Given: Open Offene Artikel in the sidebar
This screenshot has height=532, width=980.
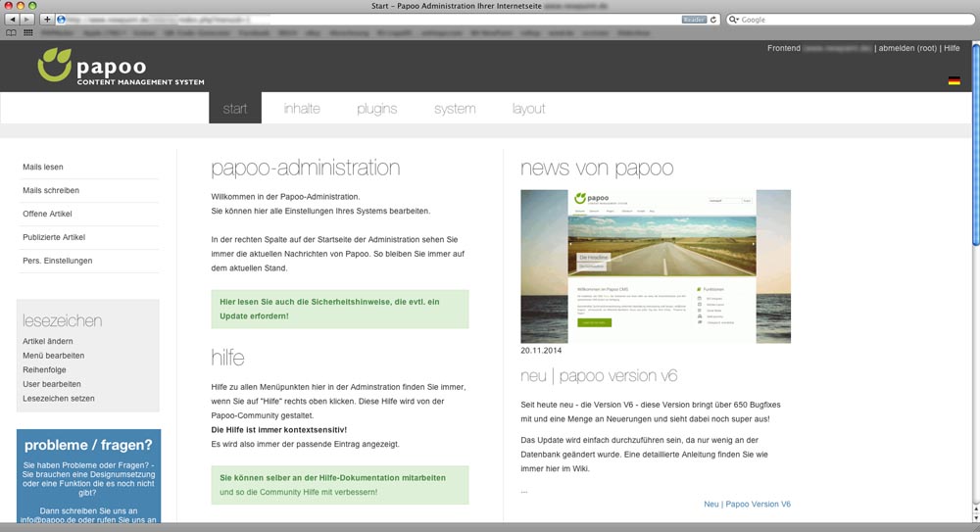Looking at the screenshot, I should click(47, 214).
